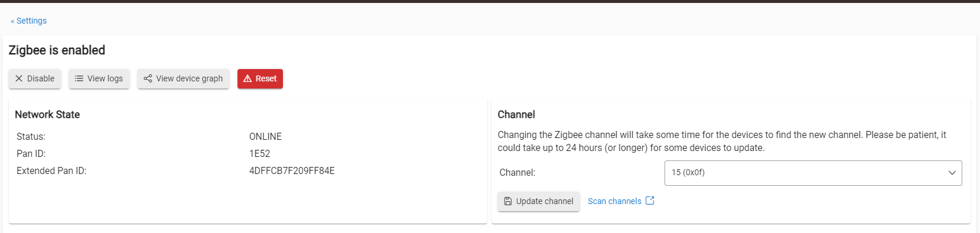Go back via the « Settings link

(x=28, y=21)
